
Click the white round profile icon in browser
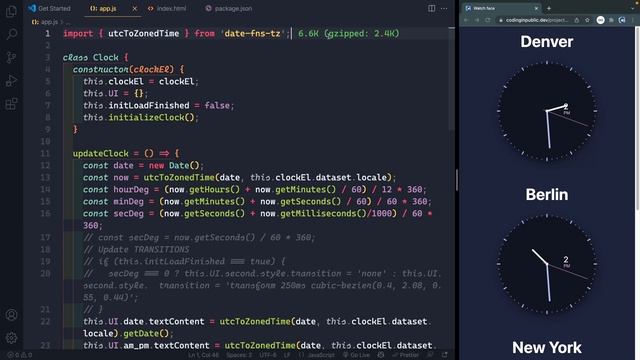[600, 20]
